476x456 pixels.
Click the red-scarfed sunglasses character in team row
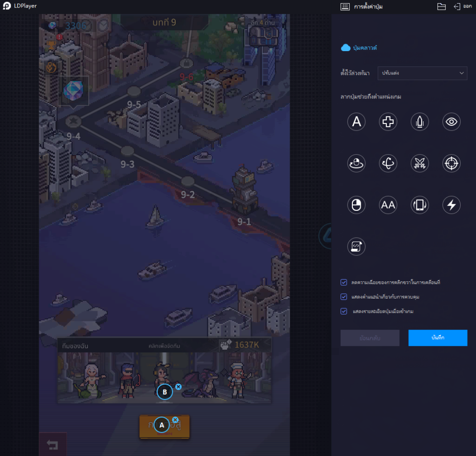pos(129,381)
